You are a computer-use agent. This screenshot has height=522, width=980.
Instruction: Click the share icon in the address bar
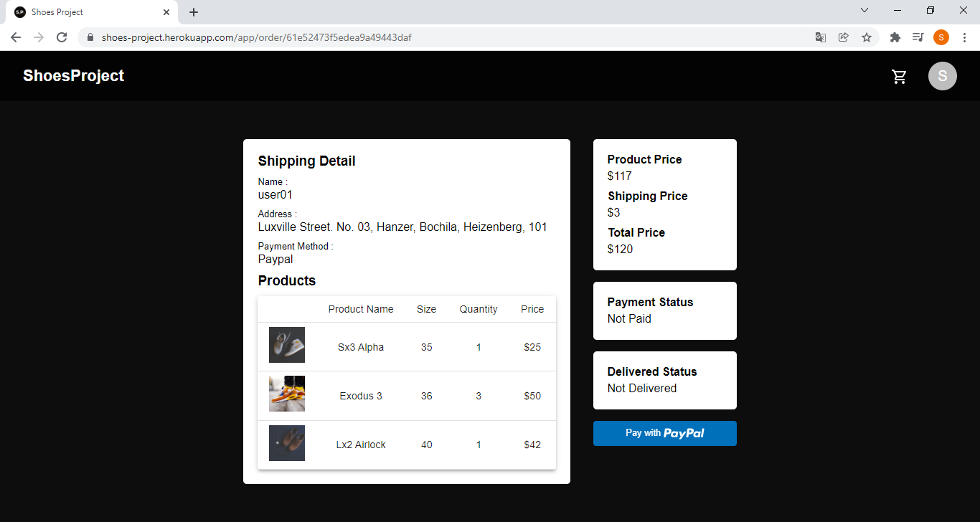844,37
